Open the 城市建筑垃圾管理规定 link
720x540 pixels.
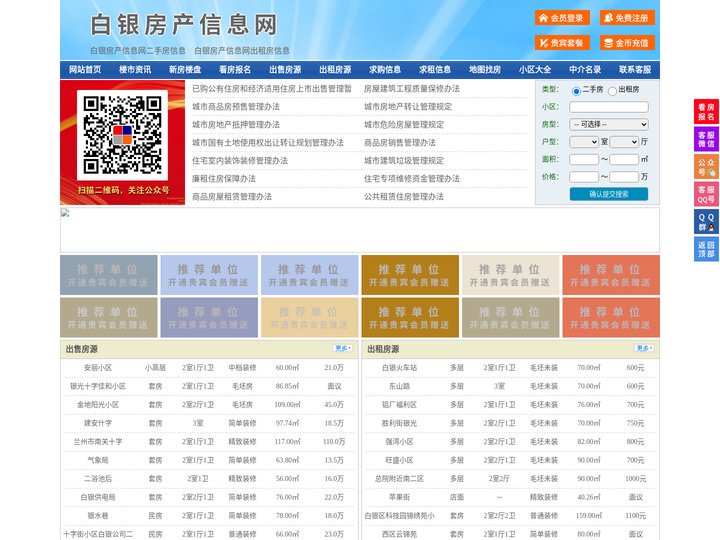point(404,161)
